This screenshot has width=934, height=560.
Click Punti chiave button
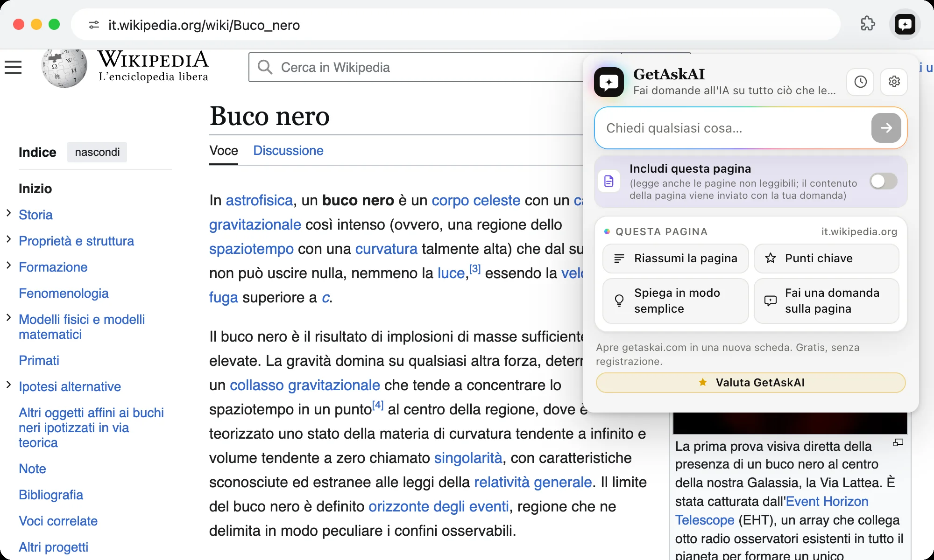826,259
